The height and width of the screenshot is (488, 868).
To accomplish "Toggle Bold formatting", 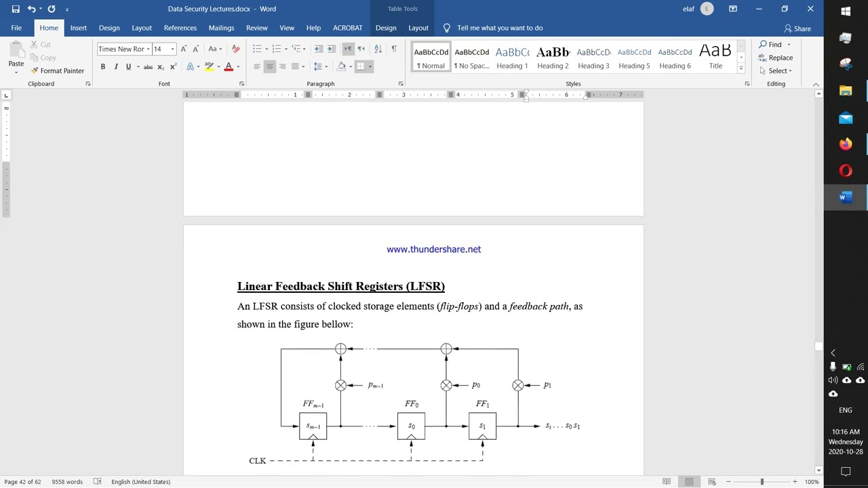I will [103, 66].
